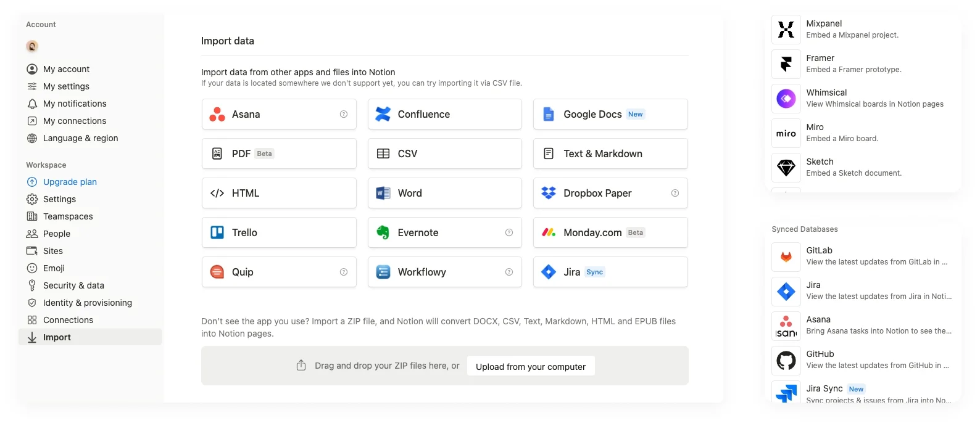Click the Workflowy logo icon
The image size is (980, 426).
click(x=383, y=272)
